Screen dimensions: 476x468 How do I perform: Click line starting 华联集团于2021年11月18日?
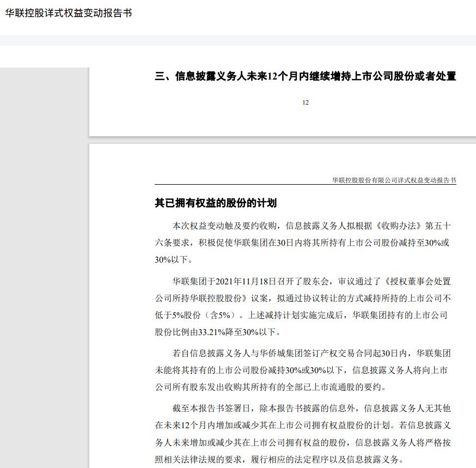[312, 281]
